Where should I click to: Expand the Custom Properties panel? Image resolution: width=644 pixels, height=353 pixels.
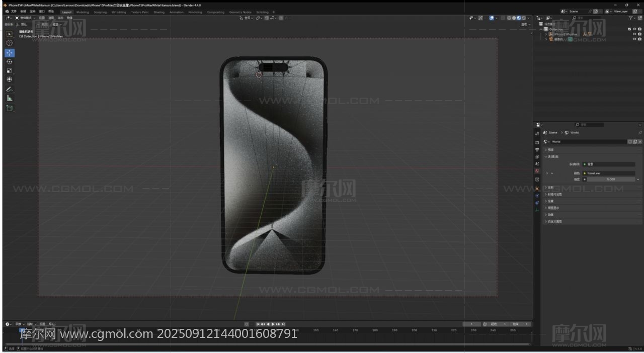[x=545, y=221]
